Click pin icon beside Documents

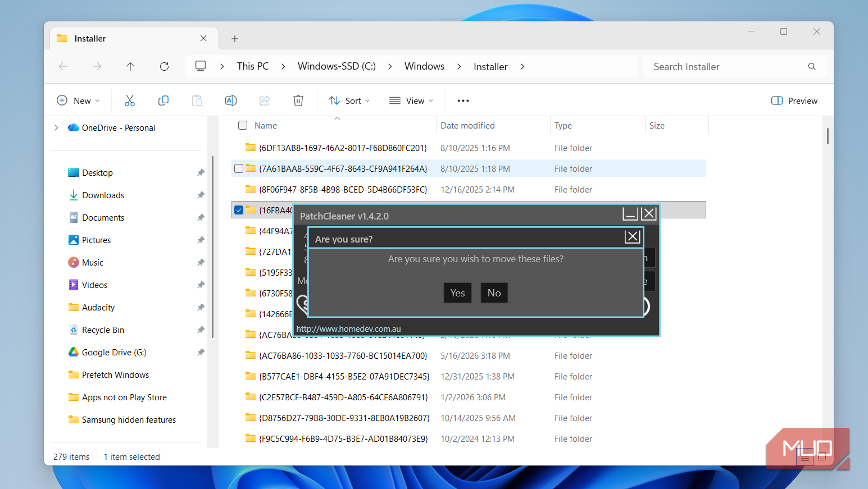(x=201, y=218)
